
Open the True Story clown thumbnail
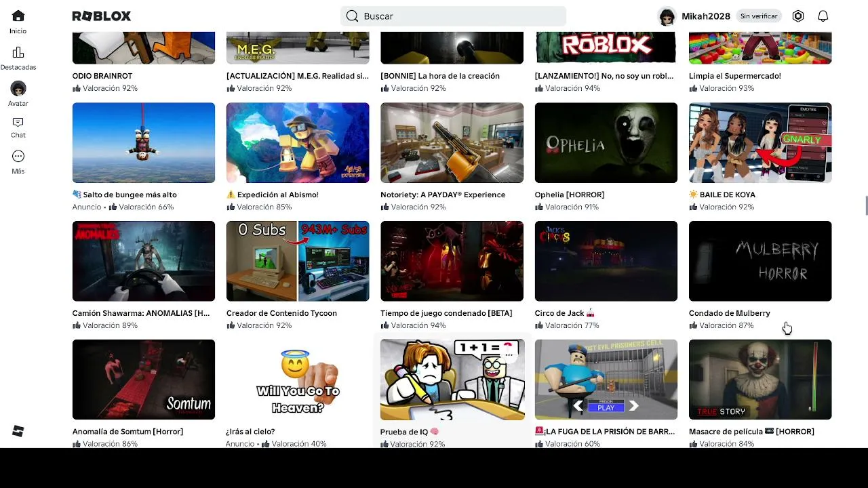[x=760, y=380]
